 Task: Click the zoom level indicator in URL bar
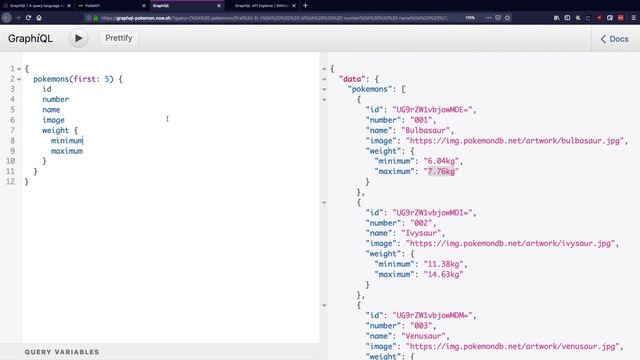470,18
